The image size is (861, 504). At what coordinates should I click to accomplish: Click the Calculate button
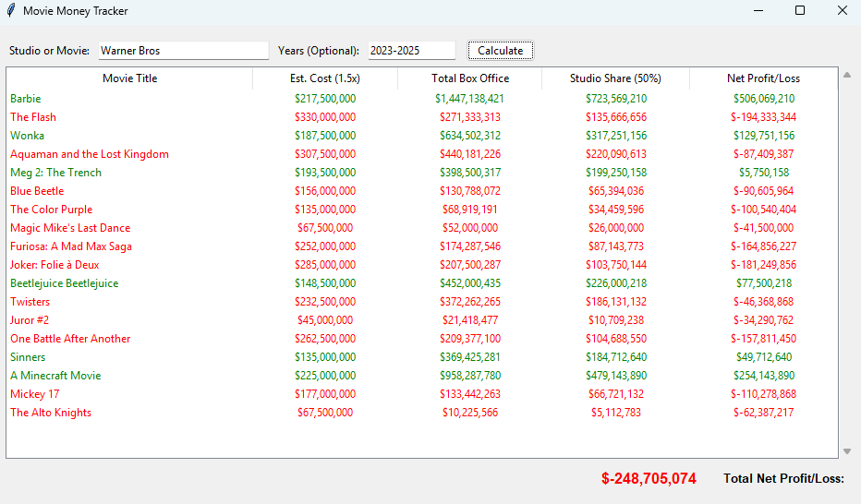(500, 51)
